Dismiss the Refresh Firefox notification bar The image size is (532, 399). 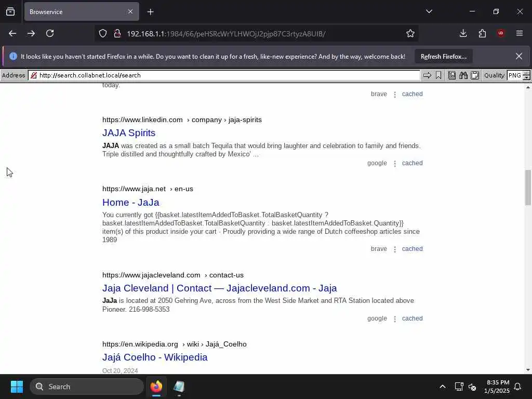pyautogui.click(x=519, y=56)
